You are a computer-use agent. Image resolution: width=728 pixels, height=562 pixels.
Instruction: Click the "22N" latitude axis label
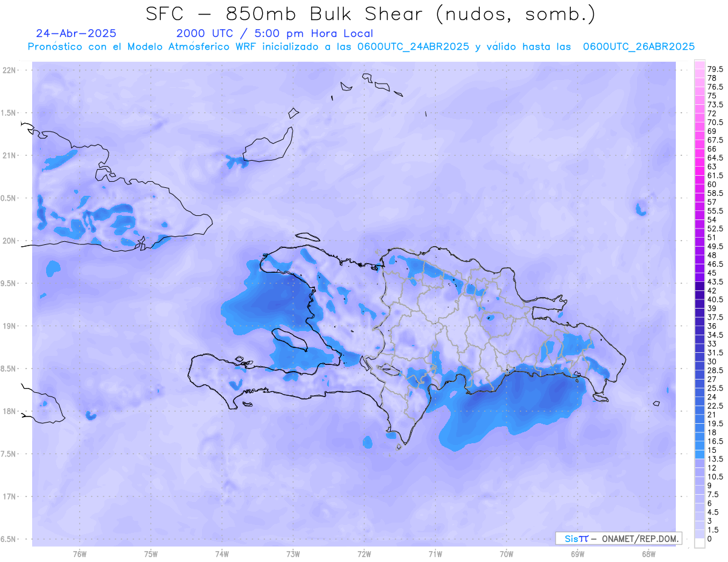[10, 70]
